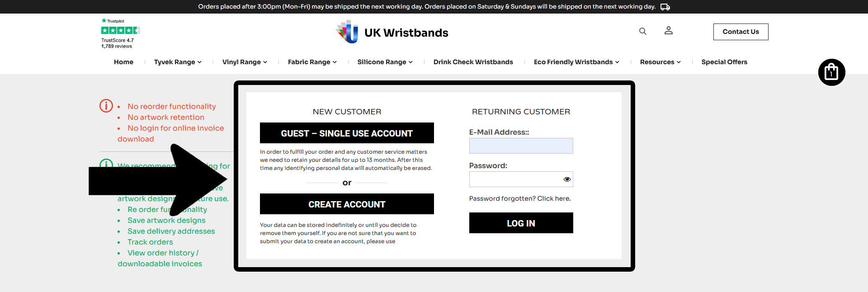Expand the Fabric Range menu

(x=312, y=62)
